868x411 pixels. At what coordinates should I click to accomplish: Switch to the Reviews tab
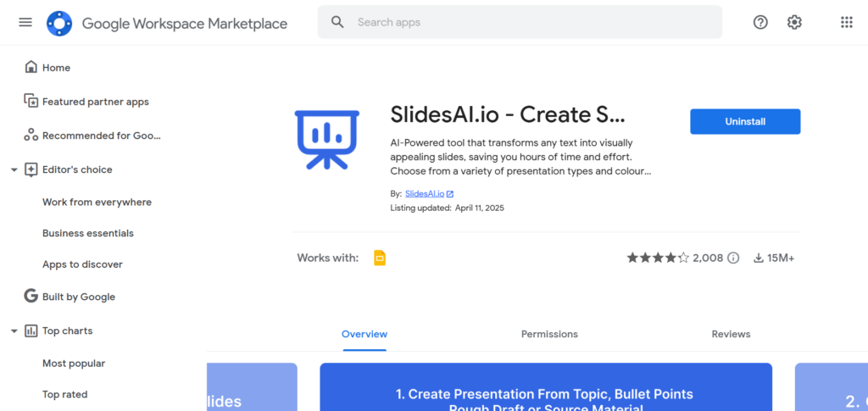731,334
